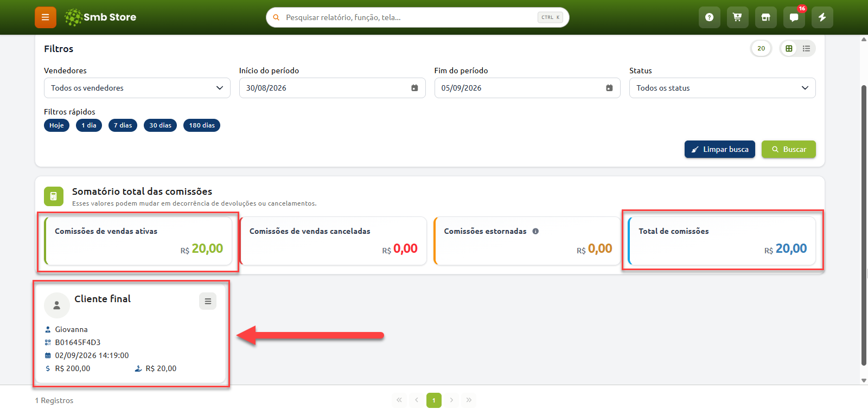The image size is (868, 415).
Task: Click the vertical page scrollbar
Action: (864, 225)
